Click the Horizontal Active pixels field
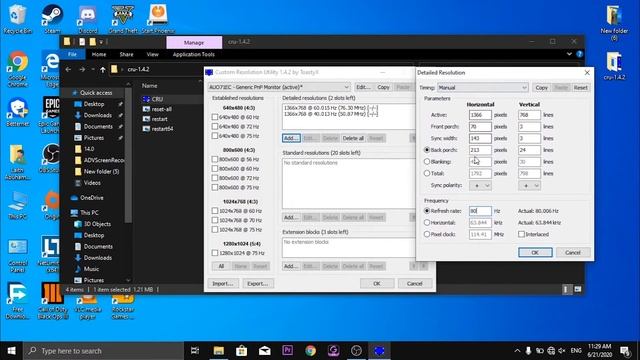The width and height of the screenshot is (640, 360). (480, 115)
